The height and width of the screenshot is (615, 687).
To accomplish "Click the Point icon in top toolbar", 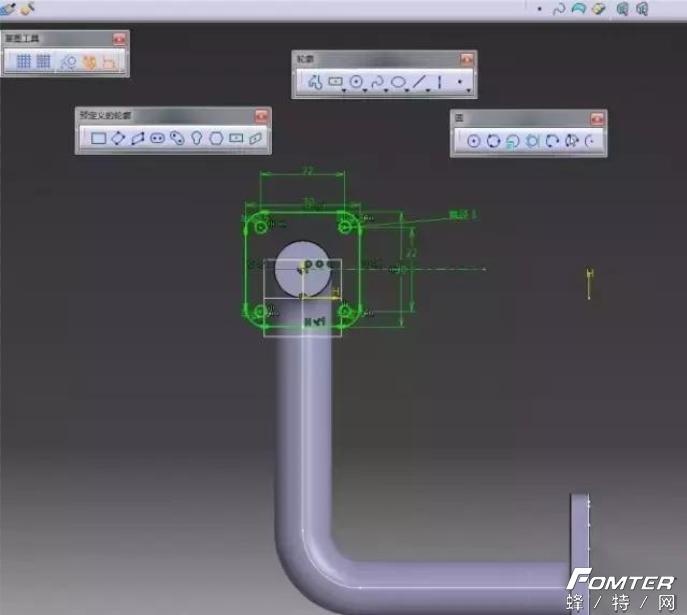I will click(x=539, y=9).
